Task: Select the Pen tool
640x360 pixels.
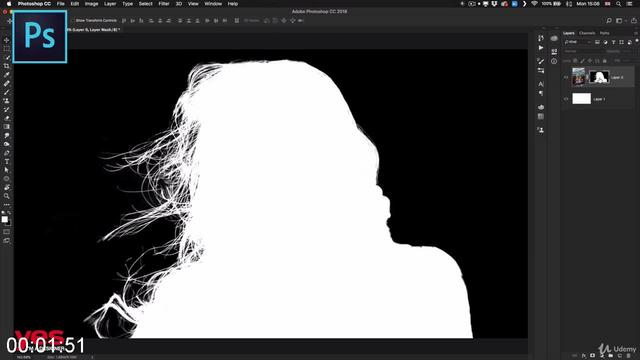Action: pyautogui.click(x=7, y=153)
